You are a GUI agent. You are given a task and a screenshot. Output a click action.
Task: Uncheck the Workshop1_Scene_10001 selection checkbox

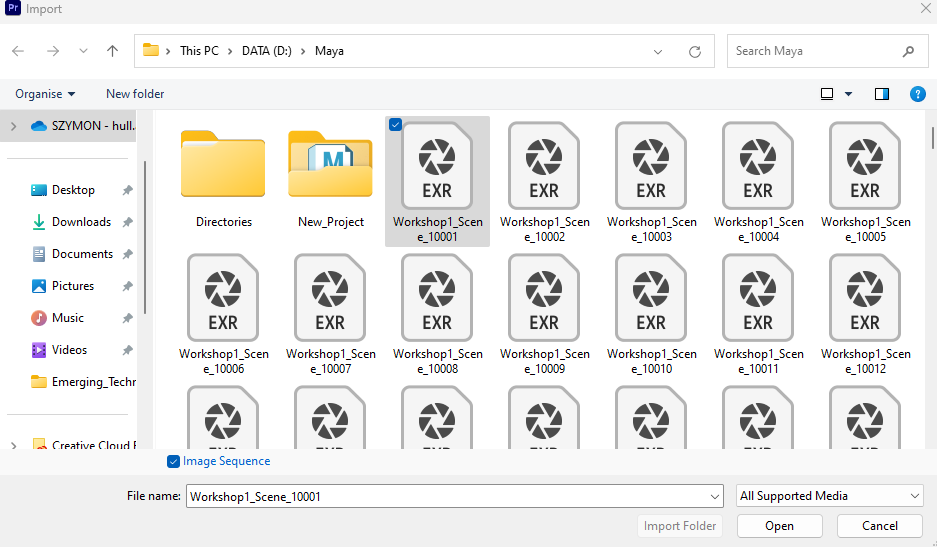tap(395, 125)
